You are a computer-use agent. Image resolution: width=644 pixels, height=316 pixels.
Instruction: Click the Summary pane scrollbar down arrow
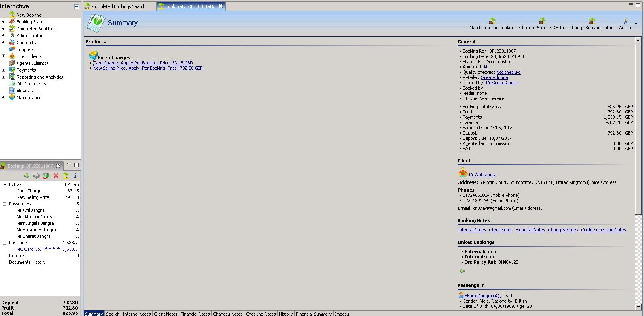pos(638,307)
